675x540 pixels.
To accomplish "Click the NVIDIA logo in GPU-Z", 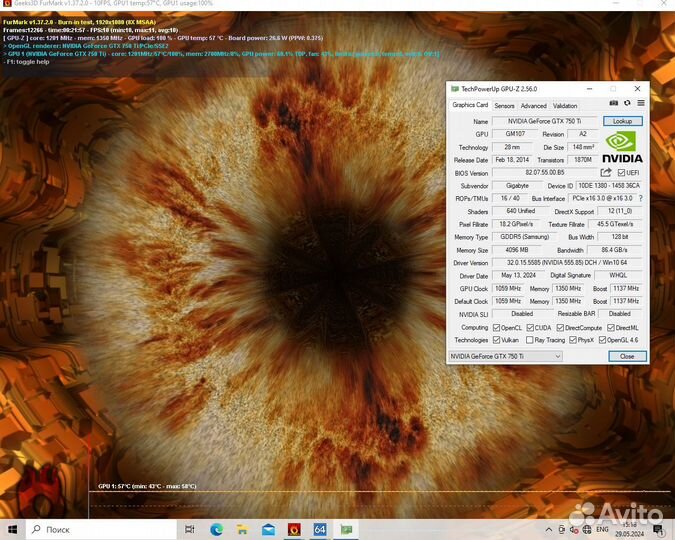I will pos(622,147).
